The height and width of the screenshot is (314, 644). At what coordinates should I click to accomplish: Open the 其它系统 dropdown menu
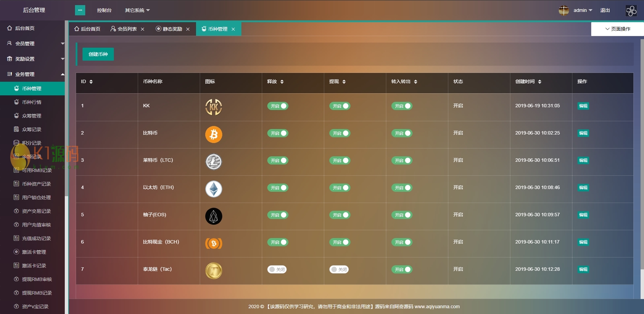(x=137, y=10)
